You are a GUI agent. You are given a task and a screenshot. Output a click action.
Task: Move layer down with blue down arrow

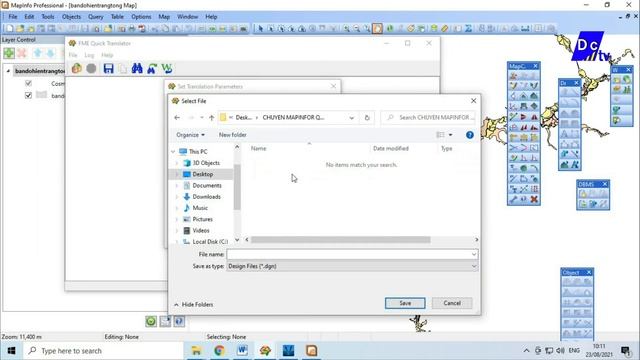pos(51,53)
